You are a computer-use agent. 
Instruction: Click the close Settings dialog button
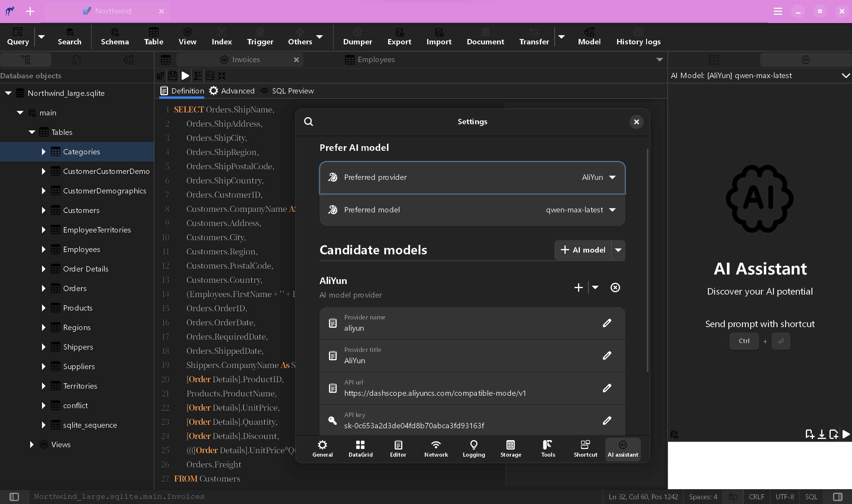pyautogui.click(x=636, y=121)
